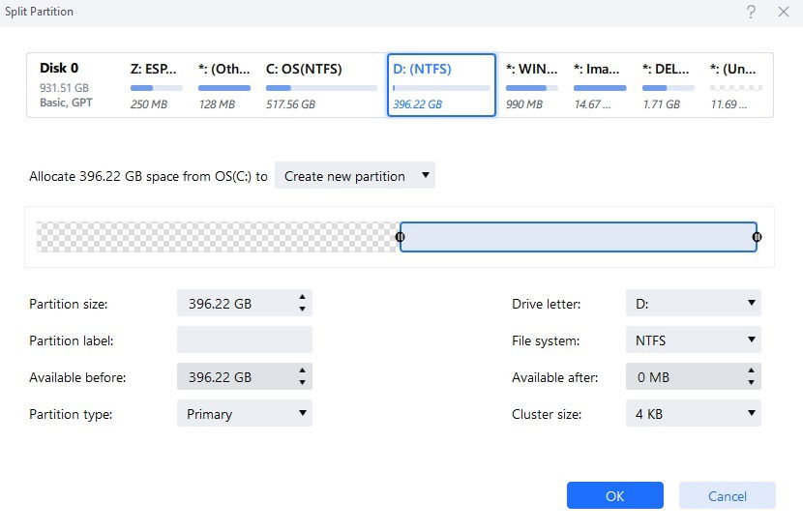Image resolution: width=803 pixels, height=532 pixels.
Task: Select the *: DEL... 1.71 GB partition
Action: coord(668,85)
